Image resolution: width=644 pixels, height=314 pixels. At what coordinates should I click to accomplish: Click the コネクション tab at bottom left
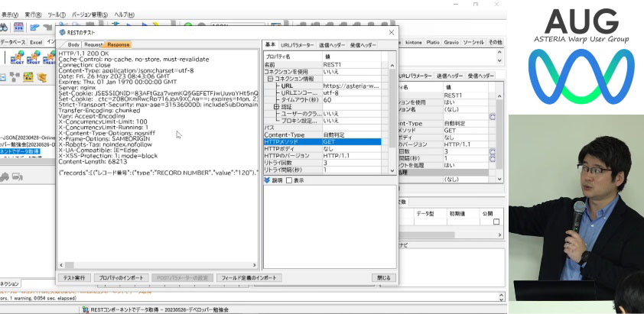(10, 283)
